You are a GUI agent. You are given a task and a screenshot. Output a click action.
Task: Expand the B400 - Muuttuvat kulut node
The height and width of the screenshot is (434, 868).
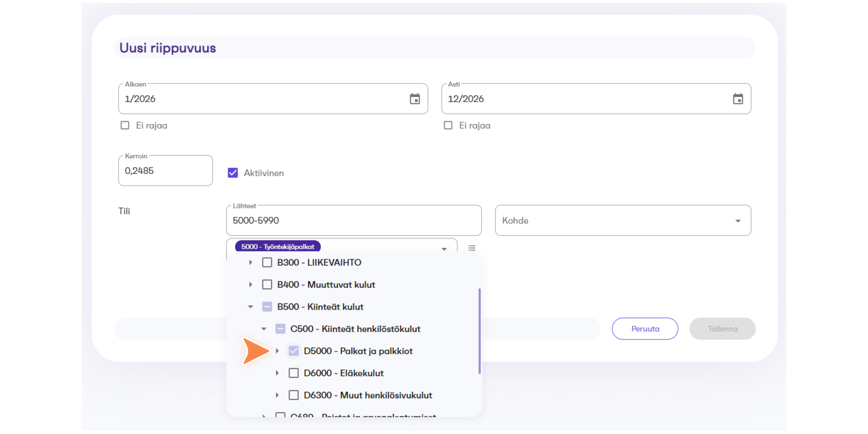tap(251, 285)
